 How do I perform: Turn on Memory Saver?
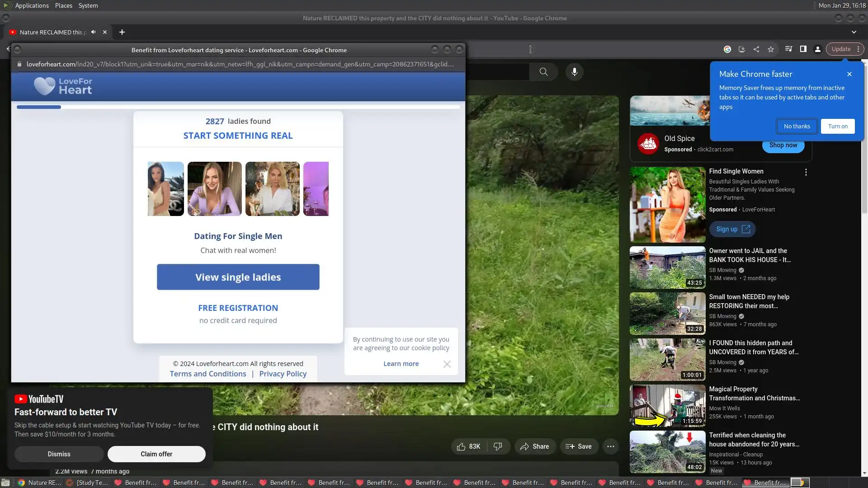838,127
